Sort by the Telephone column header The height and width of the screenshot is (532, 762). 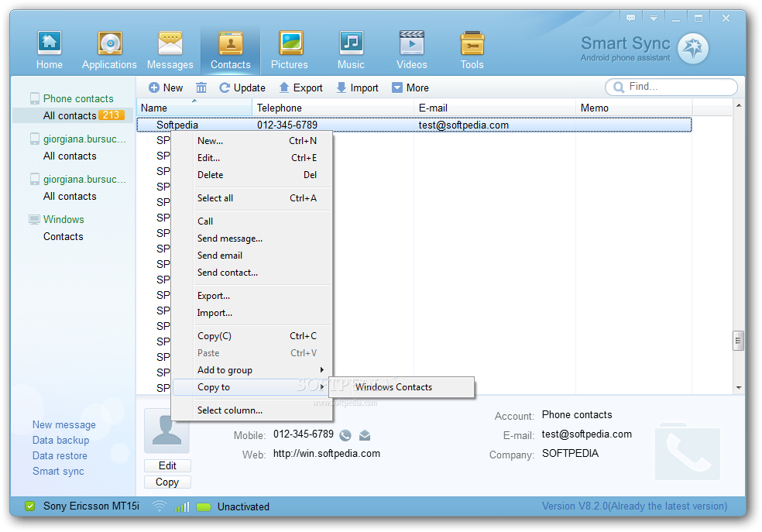point(333,108)
